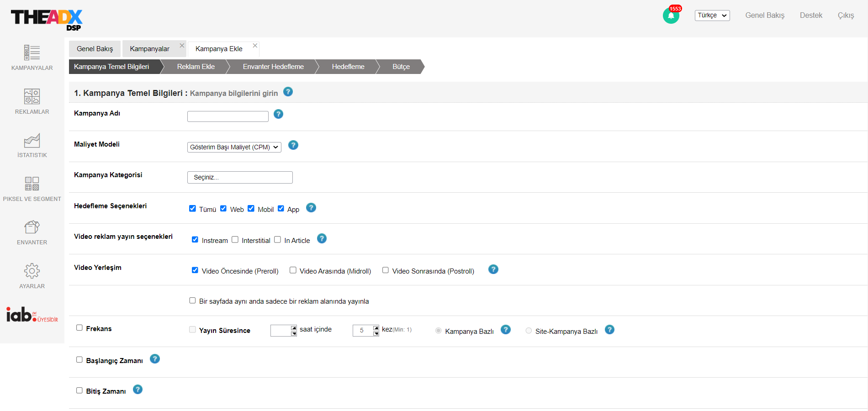868x411 pixels.
Task: Click the Destek link in header
Action: 811,16
